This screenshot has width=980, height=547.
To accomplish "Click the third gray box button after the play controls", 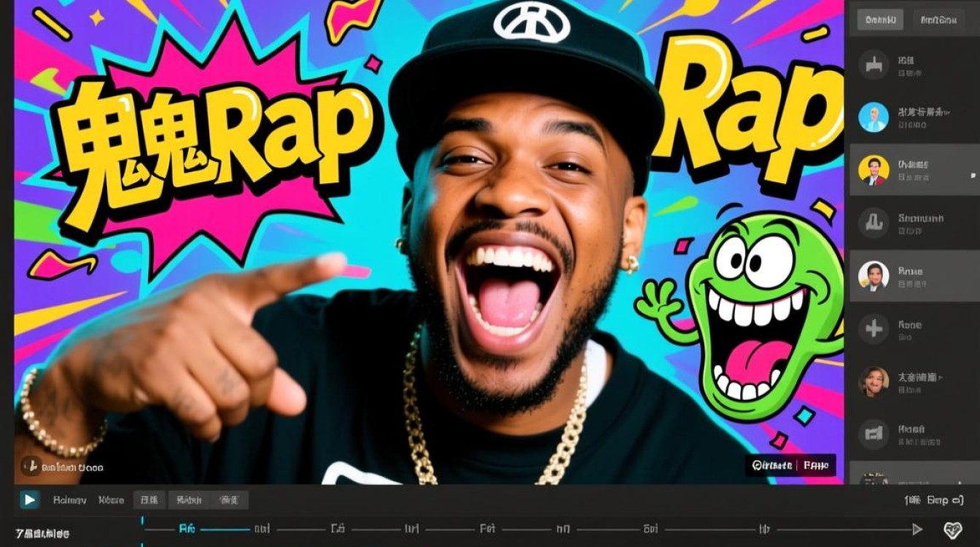I will pyautogui.click(x=230, y=500).
